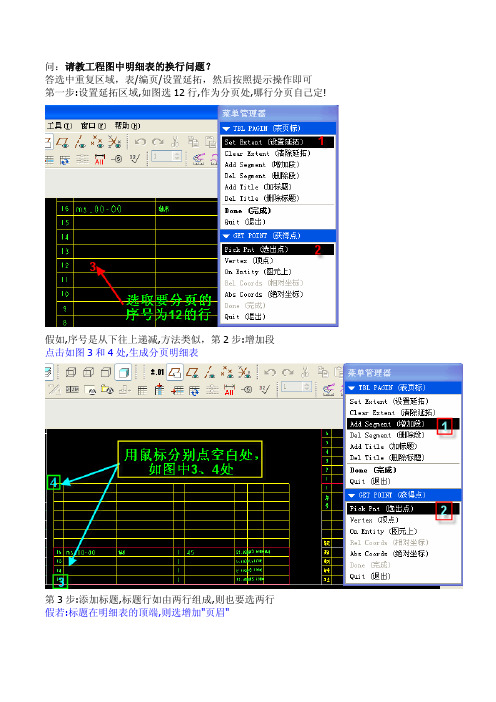The width and height of the screenshot is (496, 702).
Task: Click the hidden line display style icon
Action: click(88, 372)
